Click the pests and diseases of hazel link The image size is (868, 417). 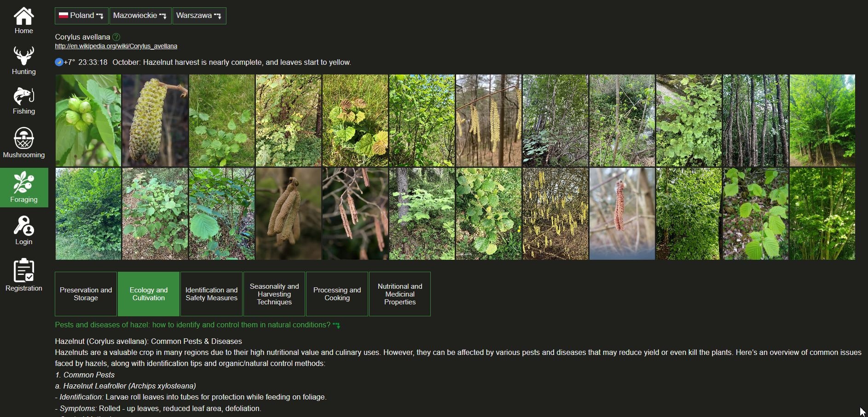[192, 325]
